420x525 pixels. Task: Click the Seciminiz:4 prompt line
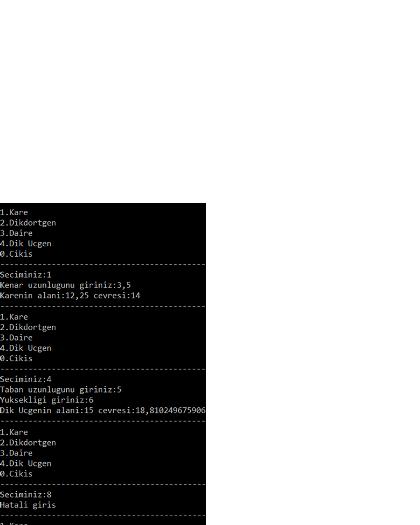click(26, 379)
